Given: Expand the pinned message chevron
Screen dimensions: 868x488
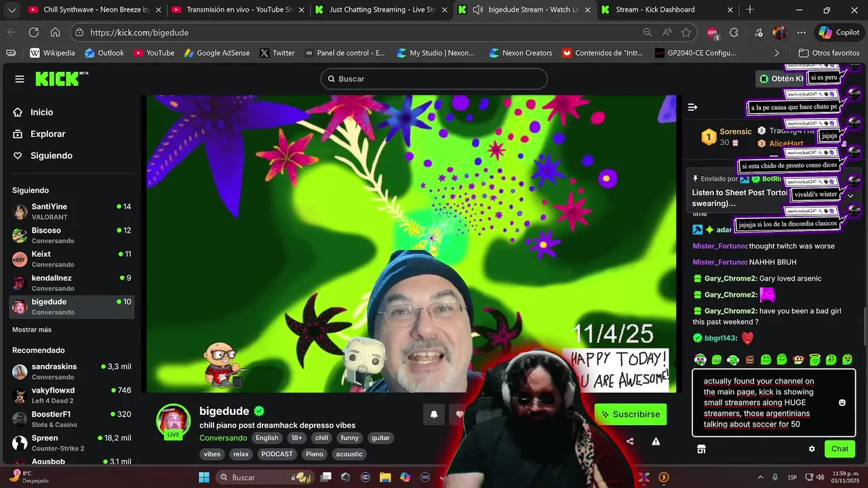Looking at the screenshot, I should 850,196.
